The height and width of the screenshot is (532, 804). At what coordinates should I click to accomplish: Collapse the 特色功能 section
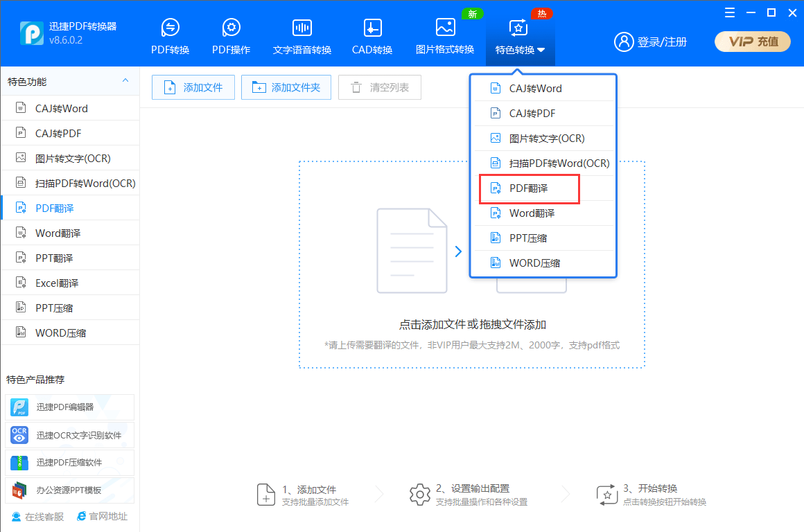click(x=125, y=81)
